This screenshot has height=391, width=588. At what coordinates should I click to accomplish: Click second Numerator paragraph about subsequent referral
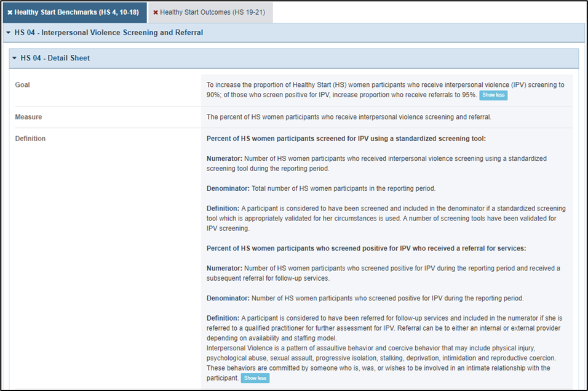pyautogui.click(x=383, y=273)
